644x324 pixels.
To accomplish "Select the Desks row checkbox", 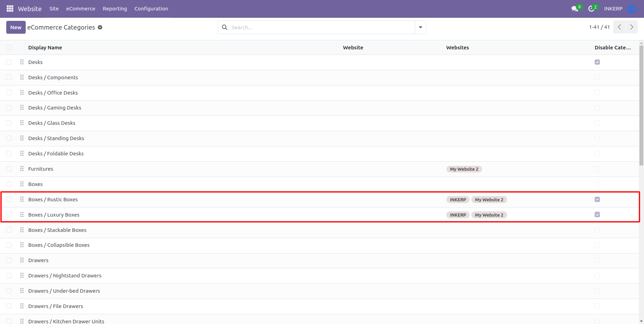I will pos(9,62).
